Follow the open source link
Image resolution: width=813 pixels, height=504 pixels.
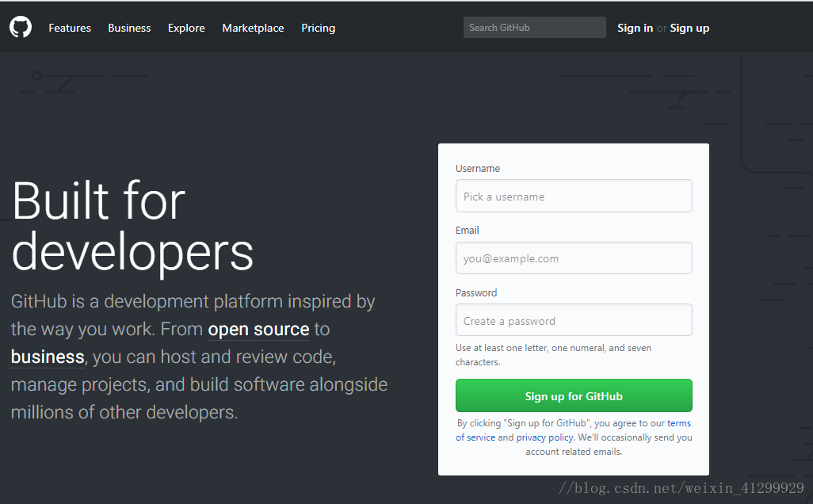[258, 329]
